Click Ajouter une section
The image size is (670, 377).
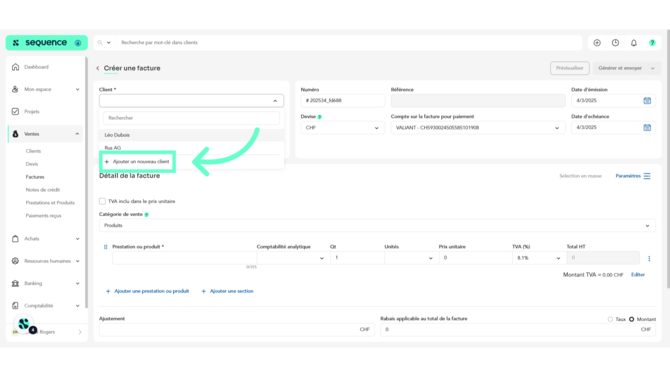227,292
